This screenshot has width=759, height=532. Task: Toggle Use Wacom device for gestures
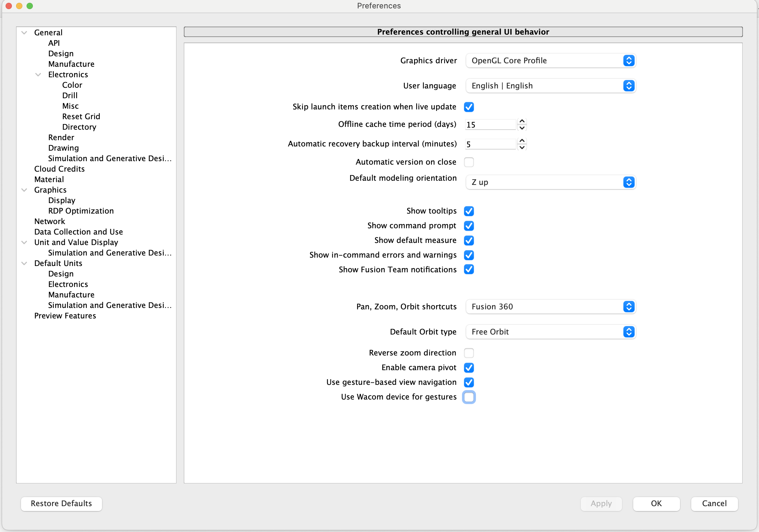click(469, 397)
